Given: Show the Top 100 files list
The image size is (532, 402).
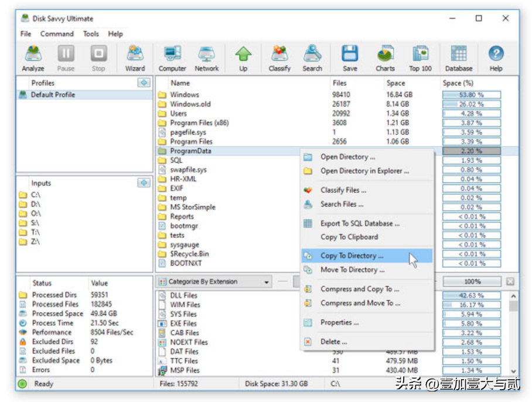Looking at the screenshot, I should [x=420, y=59].
